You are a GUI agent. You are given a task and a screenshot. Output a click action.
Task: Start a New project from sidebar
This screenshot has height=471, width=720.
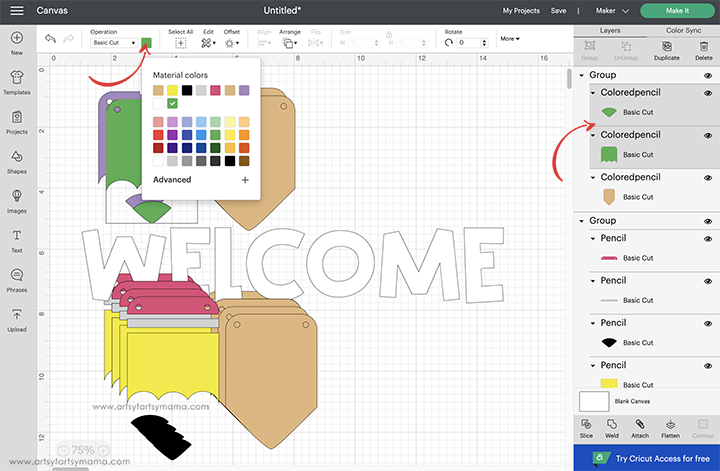[x=17, y=43]
